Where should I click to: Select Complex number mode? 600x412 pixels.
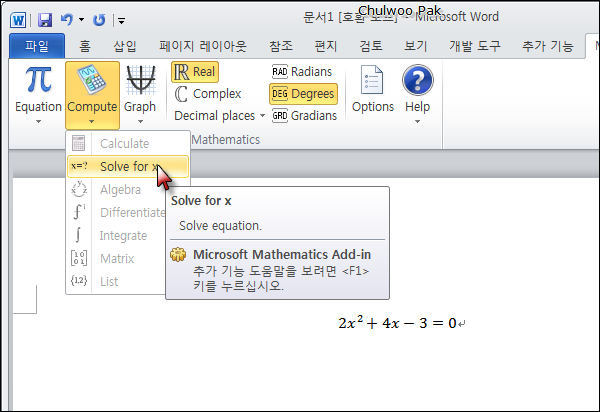pos(207,94)
